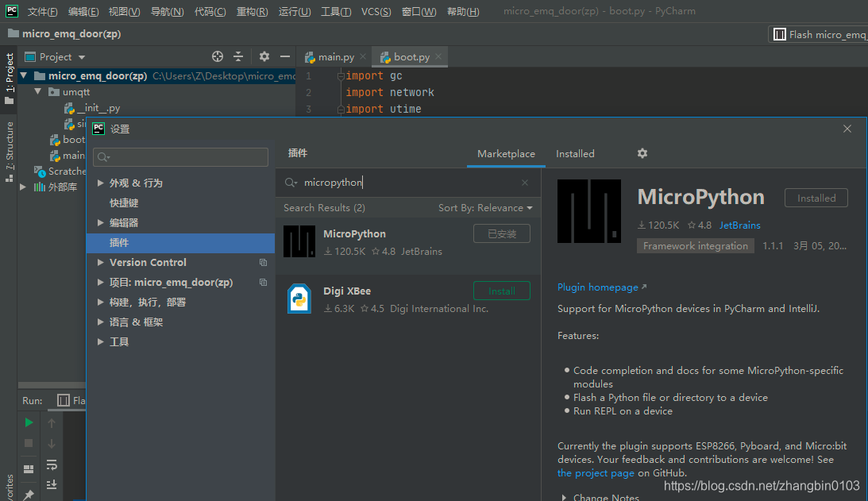Open the Sort By: Relevance dropdown
The height and width of the screenshot is (501, 868).
point(485,207)
